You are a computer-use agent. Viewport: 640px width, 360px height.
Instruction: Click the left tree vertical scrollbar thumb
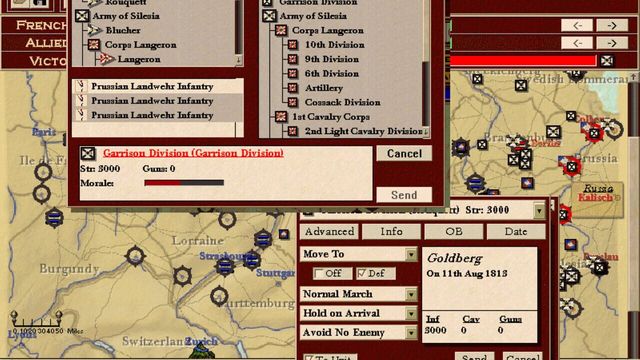pos(239,27)
